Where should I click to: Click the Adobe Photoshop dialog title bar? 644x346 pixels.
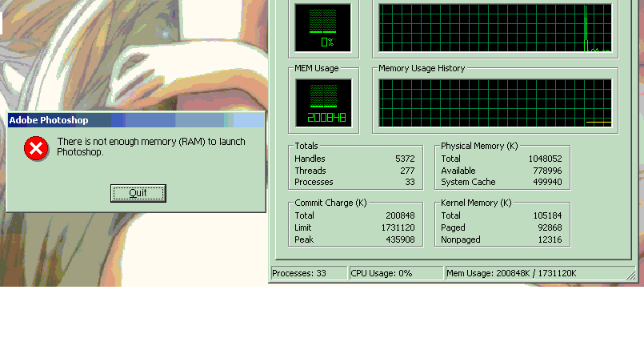pyautogui.click(x=136, y=120)
